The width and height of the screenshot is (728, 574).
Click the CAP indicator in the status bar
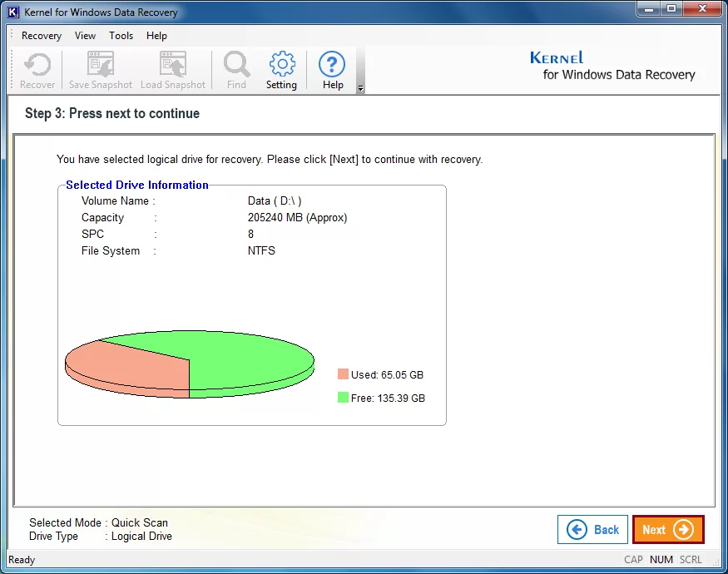[x=633, y=559]
